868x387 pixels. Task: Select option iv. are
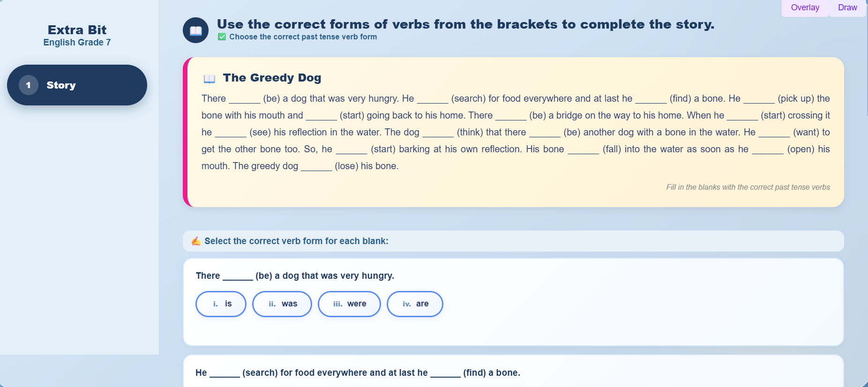tap(415, 304)
